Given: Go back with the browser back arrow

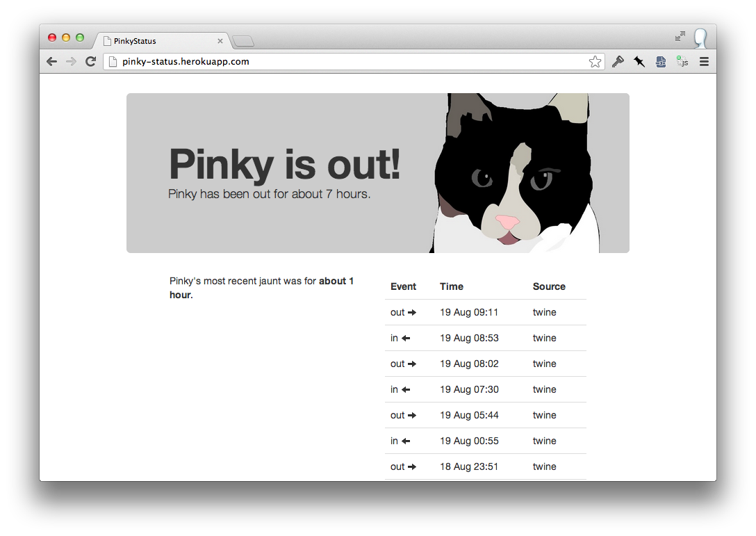Looking at the screenshot, I should [x=51, y=61].
